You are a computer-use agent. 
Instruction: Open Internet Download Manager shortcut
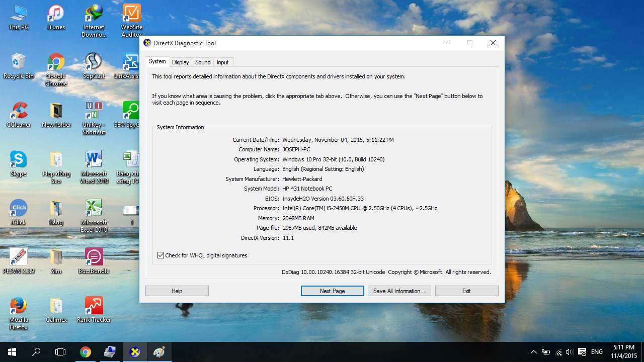coord(94,21)
